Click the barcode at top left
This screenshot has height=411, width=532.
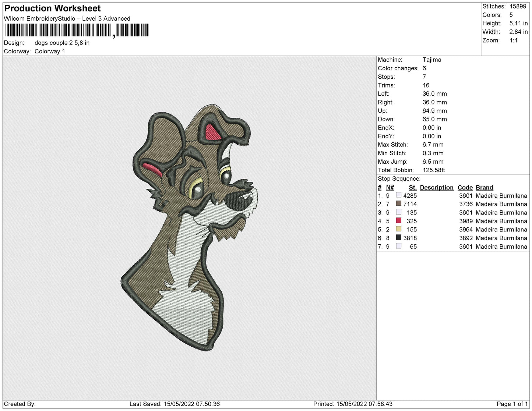pyautogui.click(x=77, y=30)
